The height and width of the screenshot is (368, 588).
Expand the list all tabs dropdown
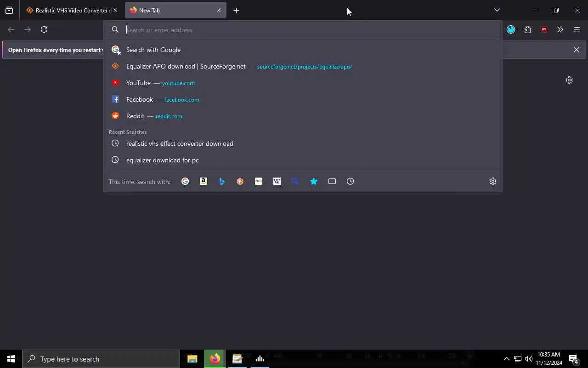point(497,10)
